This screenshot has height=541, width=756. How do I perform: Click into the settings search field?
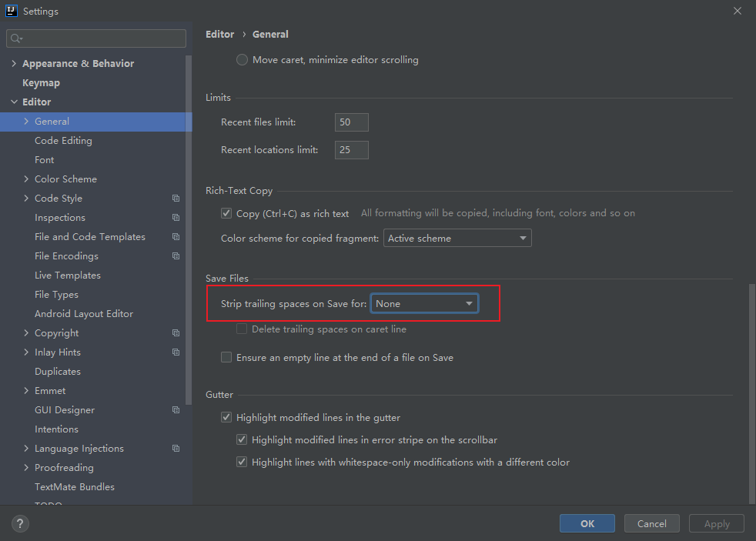tap(96, 38)
